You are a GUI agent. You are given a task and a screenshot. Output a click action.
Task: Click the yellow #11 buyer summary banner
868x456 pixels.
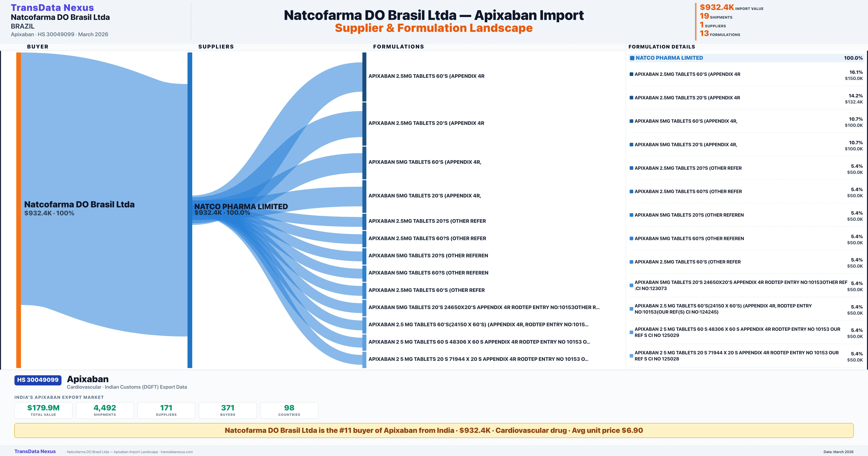click(434, 430)
